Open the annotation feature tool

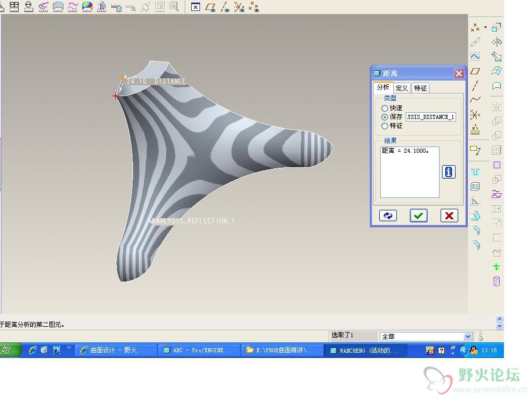475,150
